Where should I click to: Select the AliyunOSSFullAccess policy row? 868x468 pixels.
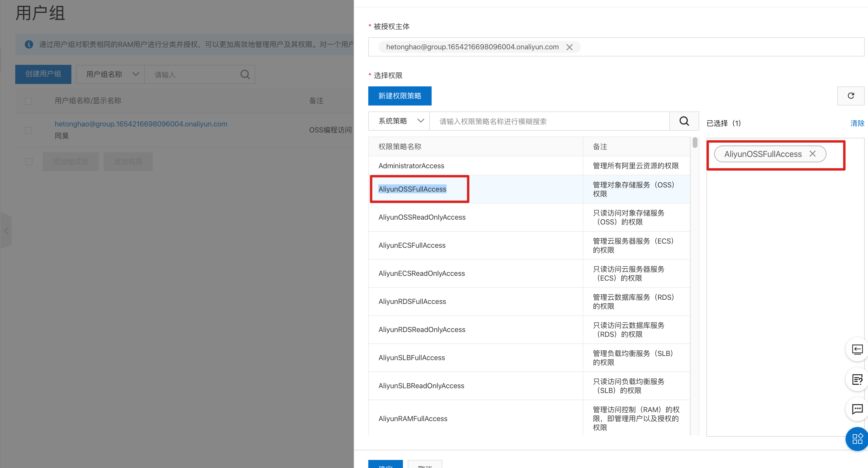point(529,189)
